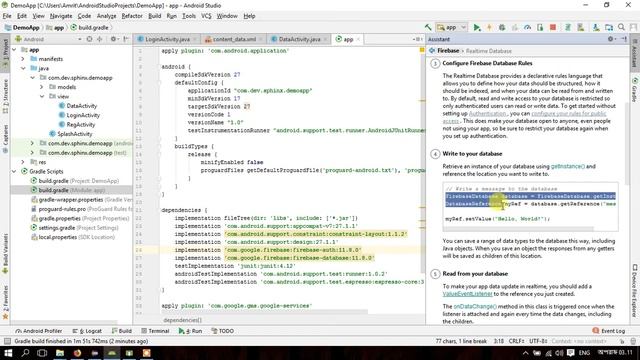Click the Windows search magnifier in taskbar
This screenshot has width=640, height=360.
(25, 353)
